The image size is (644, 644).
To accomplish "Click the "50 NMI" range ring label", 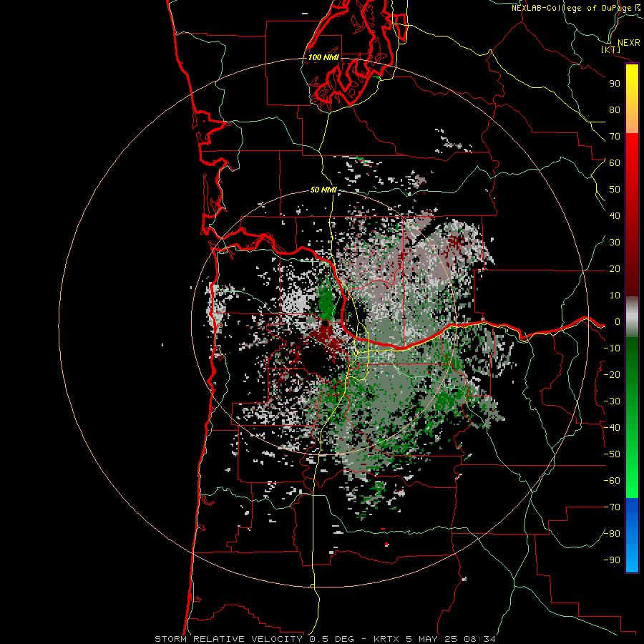I will [323, 190].
